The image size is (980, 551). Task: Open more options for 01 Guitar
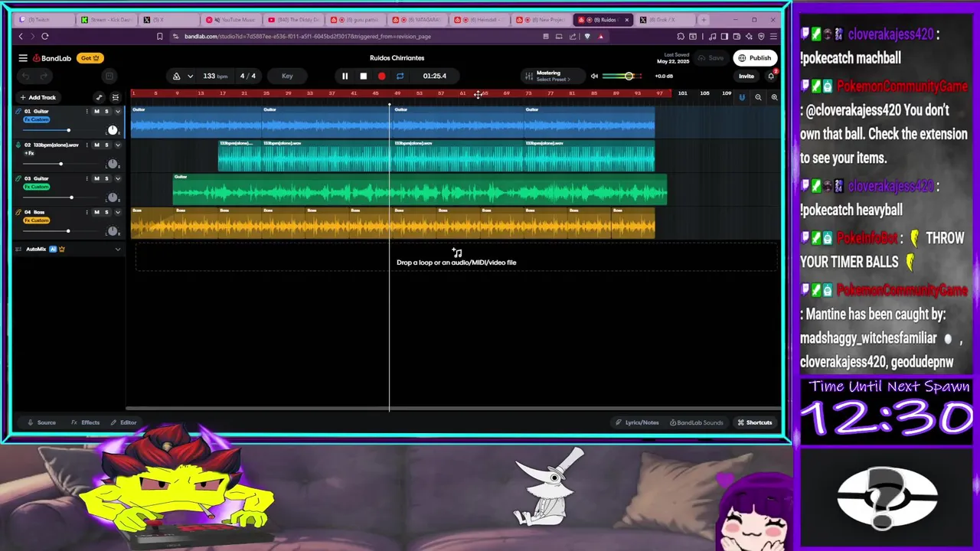[x=87, y=112]
